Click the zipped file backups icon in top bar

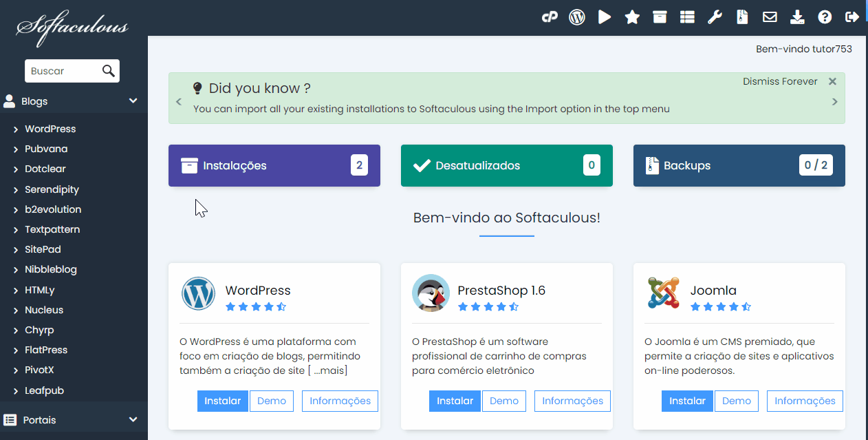(742, 17)
